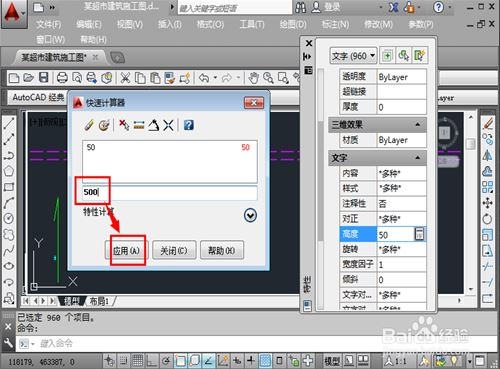The height and width of the screenshot is (369, 500).
Task: Toggle Ortho Mode in status bar
Action: pos(152,360)
